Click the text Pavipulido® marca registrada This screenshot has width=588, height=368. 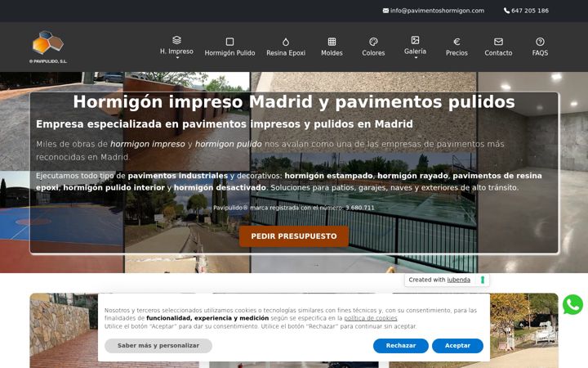point(294,208)
